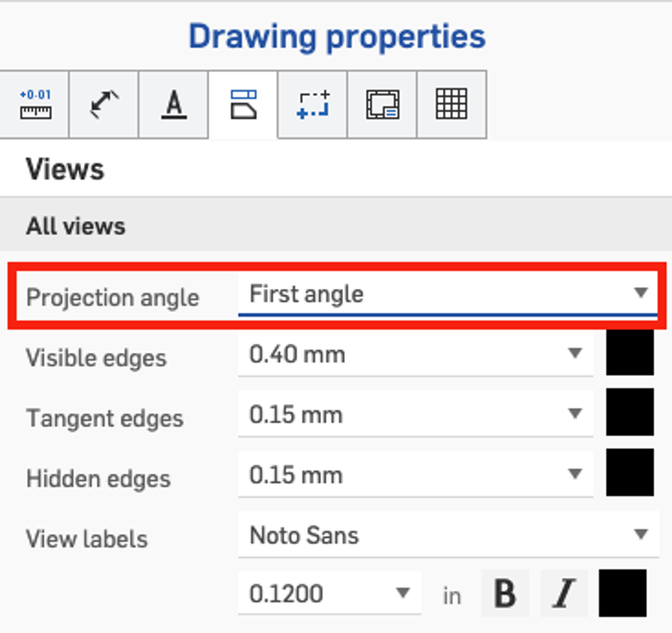The width and height of the screenshot is (672, 633).
Task: Open the text annotation tab icon
Action: click(173, 105)
